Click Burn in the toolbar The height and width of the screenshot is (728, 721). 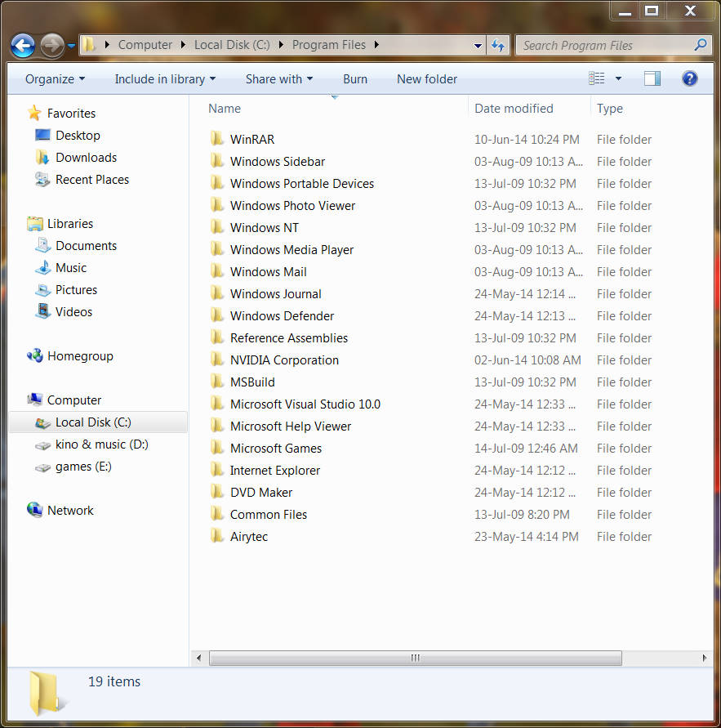(355, 79)
